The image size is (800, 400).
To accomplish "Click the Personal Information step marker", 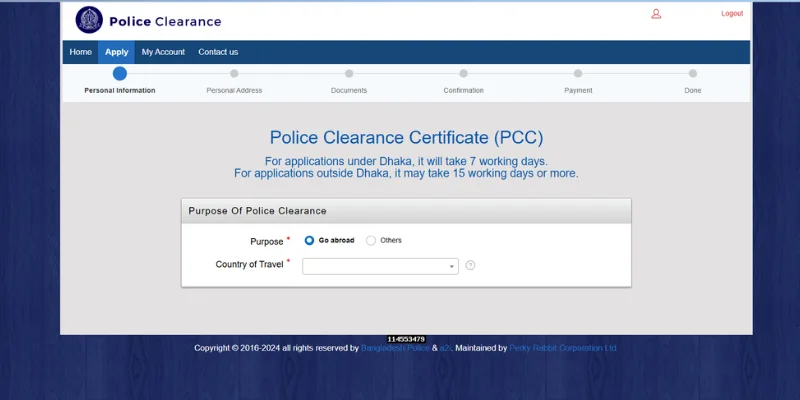I will (x=120, y=73).
